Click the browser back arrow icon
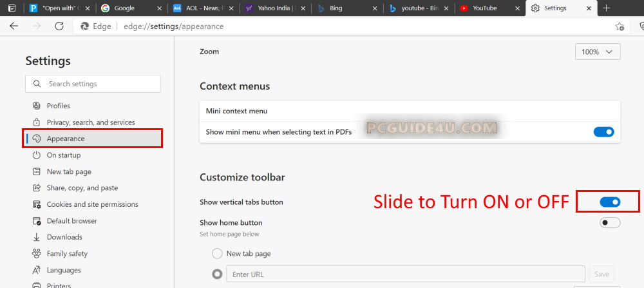Image resolution: width=644 pixels, height=288 pixels. click(x=14, y=26)
